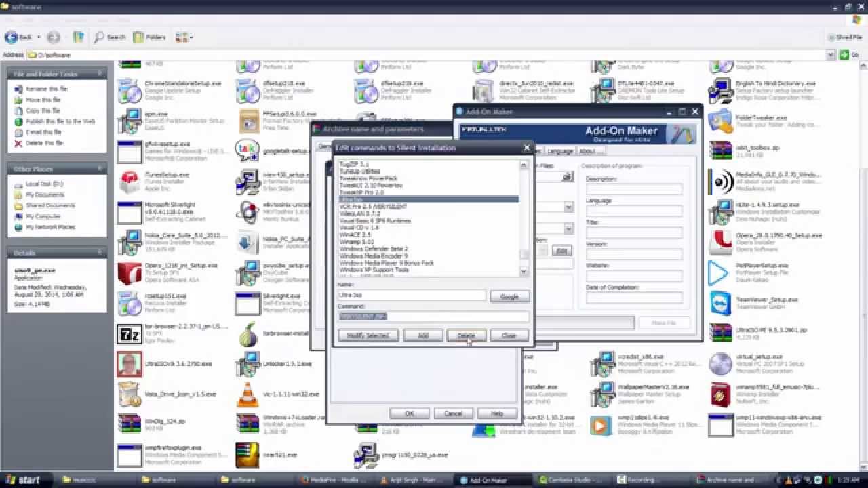The height and width of the screenshot is (488, 868).
Task: Select Opera_1216_int_Setup.exe icon
Action: click(x=130, y=273)
